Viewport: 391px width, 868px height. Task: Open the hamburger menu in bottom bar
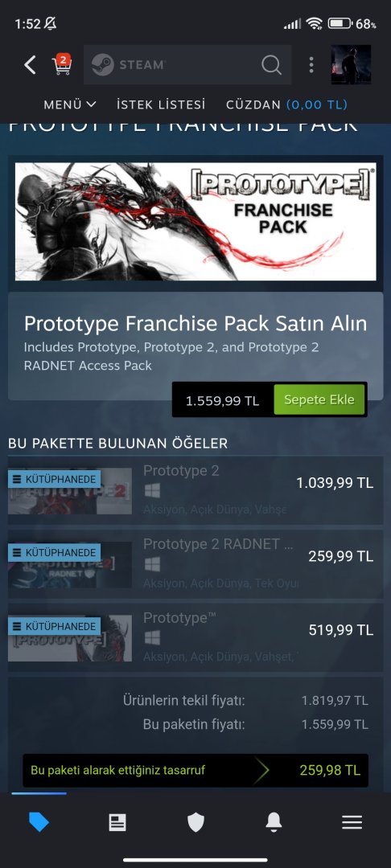[352, 822]
